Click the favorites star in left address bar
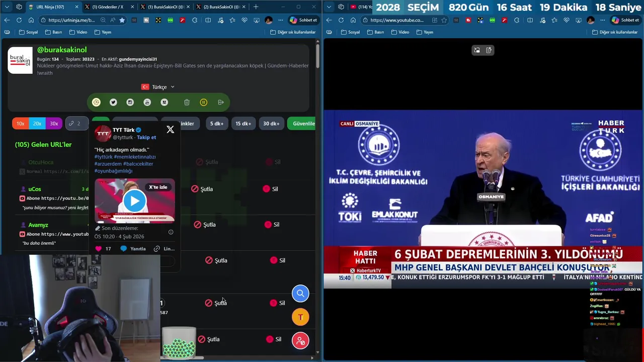 coord(122,20)
